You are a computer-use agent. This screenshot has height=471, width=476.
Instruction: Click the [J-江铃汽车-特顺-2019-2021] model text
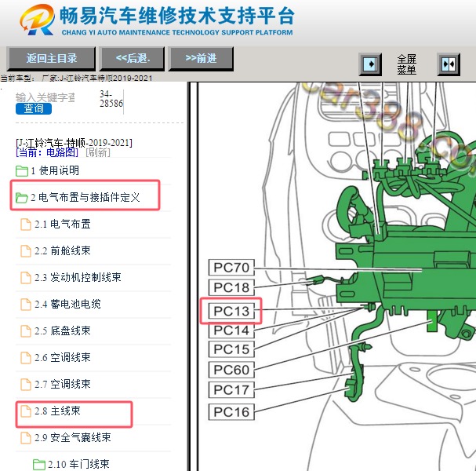tap(74, 143)
